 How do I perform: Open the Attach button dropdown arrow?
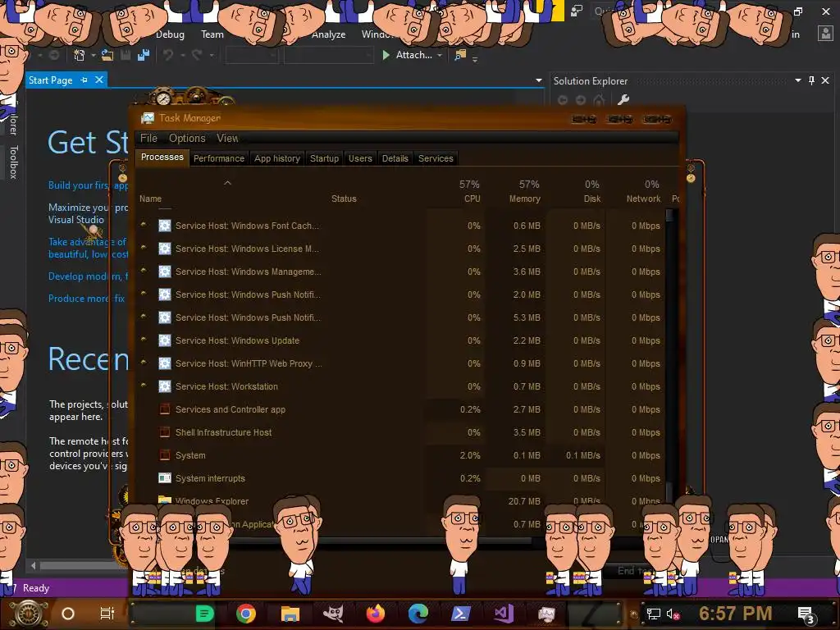tap(440, 55)
